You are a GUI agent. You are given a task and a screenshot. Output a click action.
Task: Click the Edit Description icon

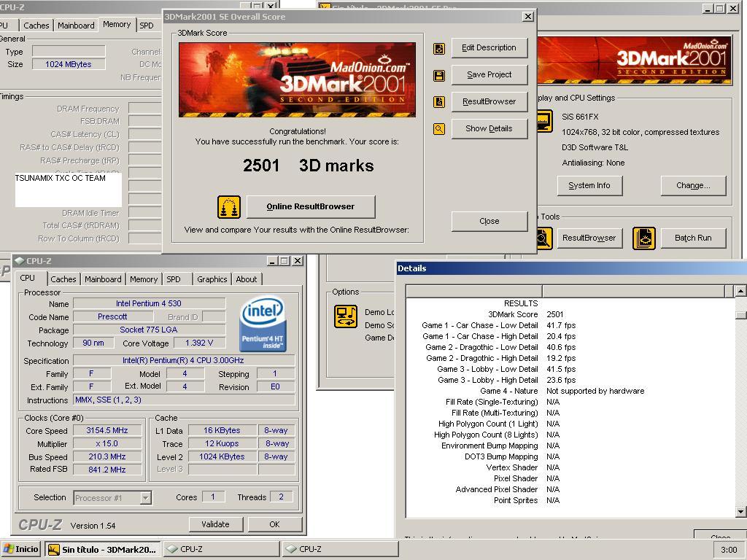pyautogui.click(x=438, y=49)
